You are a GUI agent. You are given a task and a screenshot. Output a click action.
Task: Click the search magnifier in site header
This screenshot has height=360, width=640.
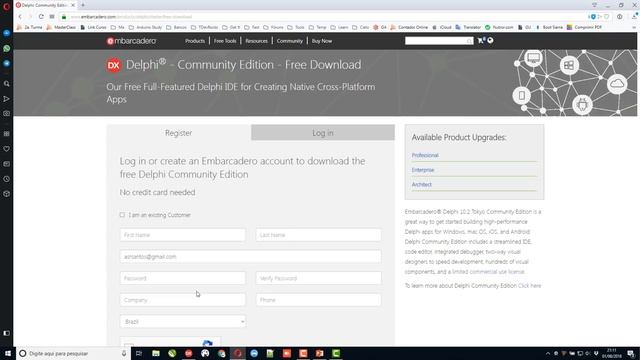(469, 41)
